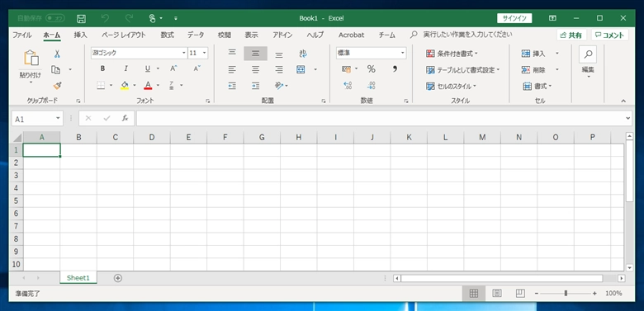Click the Redo arrow icon

[129, 18]
